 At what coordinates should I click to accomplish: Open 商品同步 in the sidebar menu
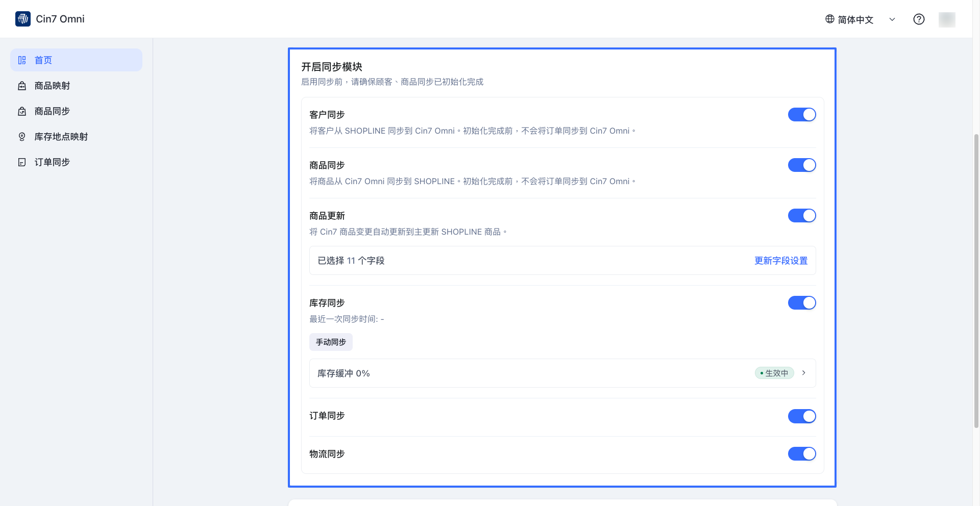point(76,111)
